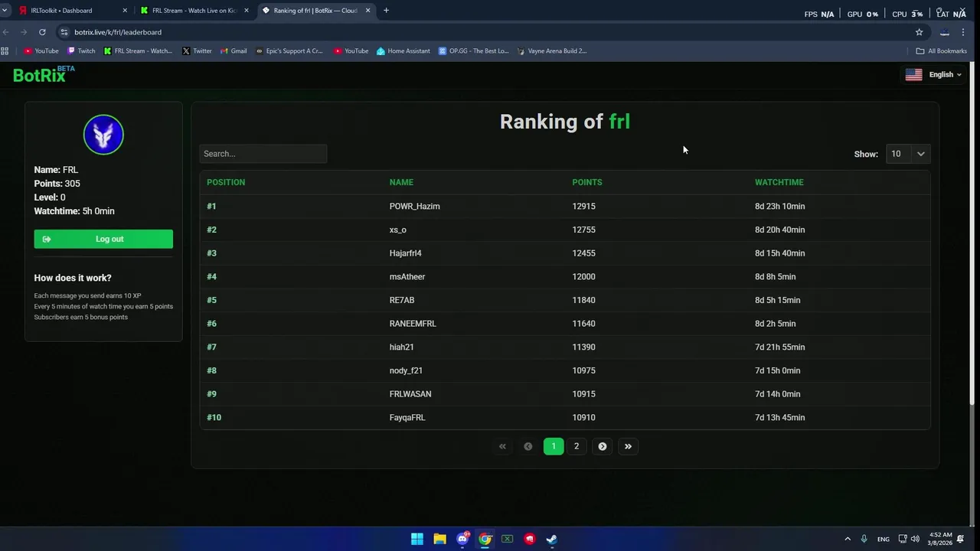Image resolution: width=980 pixels, height=551 pixels.
Task: Click the browser back arrow
Action: point(6,32)
